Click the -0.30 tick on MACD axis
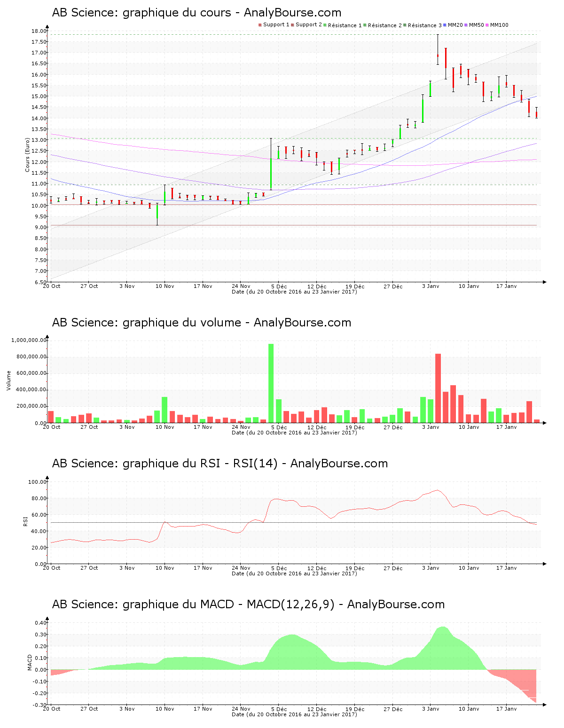Viewport: 564px width, 728px height. point(39,705)
